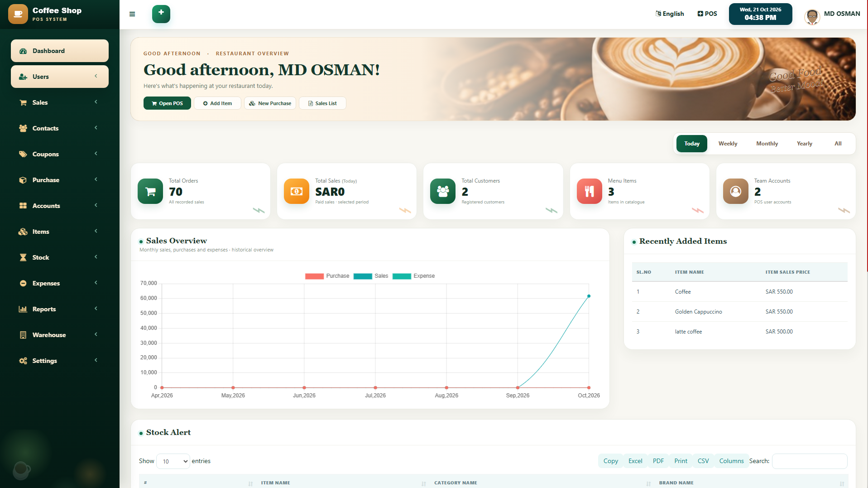Click the Total Orders cart icon
The width and height of the screenshot is (868, 488).
pyautogui.click(x=150, y=191)
